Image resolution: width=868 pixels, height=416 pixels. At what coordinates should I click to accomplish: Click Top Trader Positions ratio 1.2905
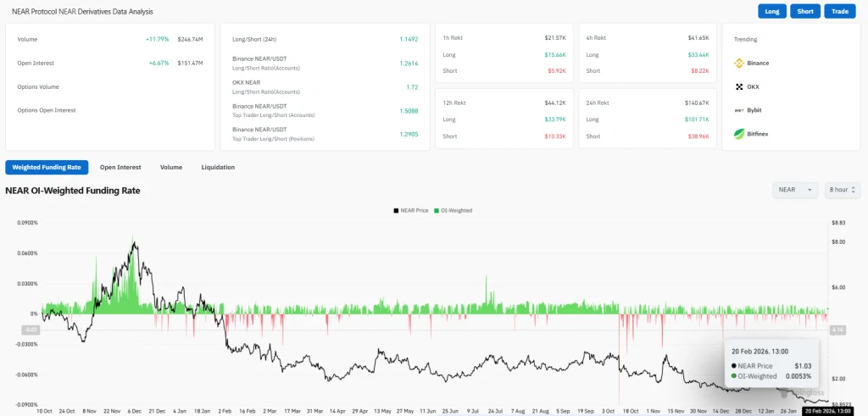(x=409, y=134)
